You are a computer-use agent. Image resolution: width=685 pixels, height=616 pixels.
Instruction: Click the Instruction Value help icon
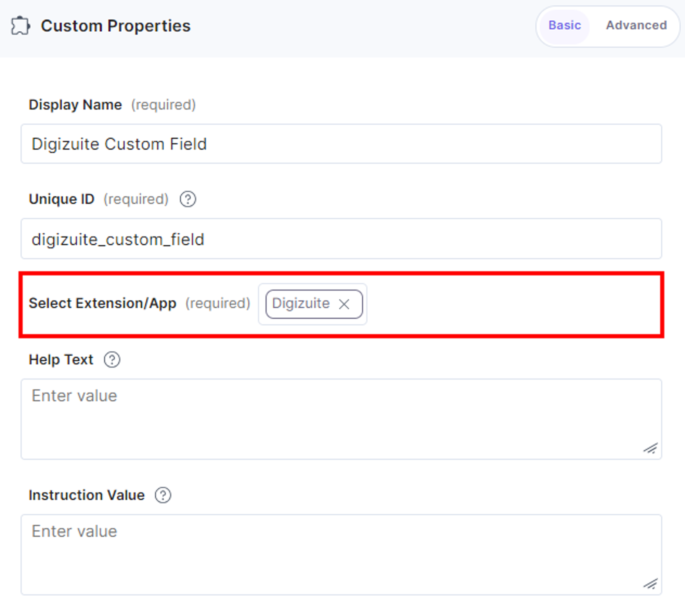tap(163, 495)
